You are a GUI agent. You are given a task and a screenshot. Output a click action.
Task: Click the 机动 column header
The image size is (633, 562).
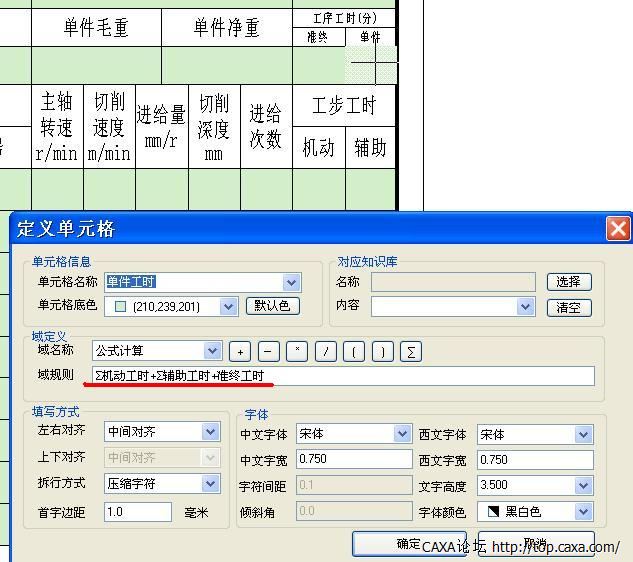(x=319, y=147)
